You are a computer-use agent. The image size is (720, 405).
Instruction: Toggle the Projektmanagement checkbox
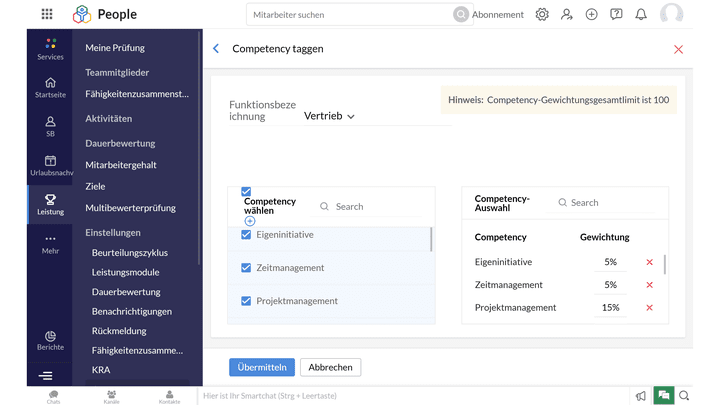[246, 301]
